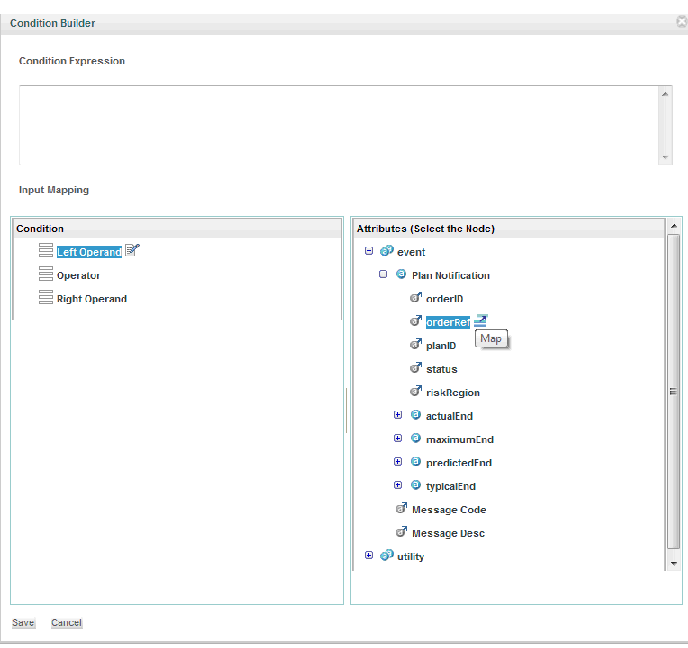This screenshot has width=688, height=648.
Task: Collapse the event tree node
Action: click(x=369, y=251)
